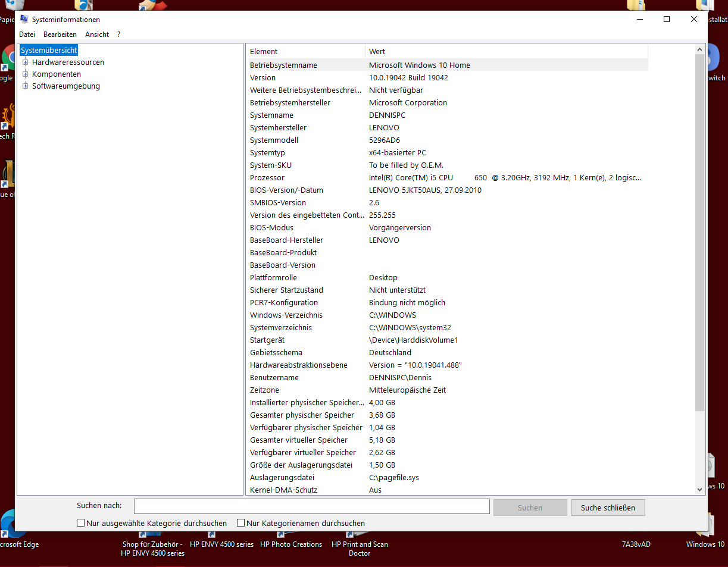The height and width of the screenshot is (567, 728).
Task: Select the Softwareumgebung tree item
Action: (x=66, y=86)
